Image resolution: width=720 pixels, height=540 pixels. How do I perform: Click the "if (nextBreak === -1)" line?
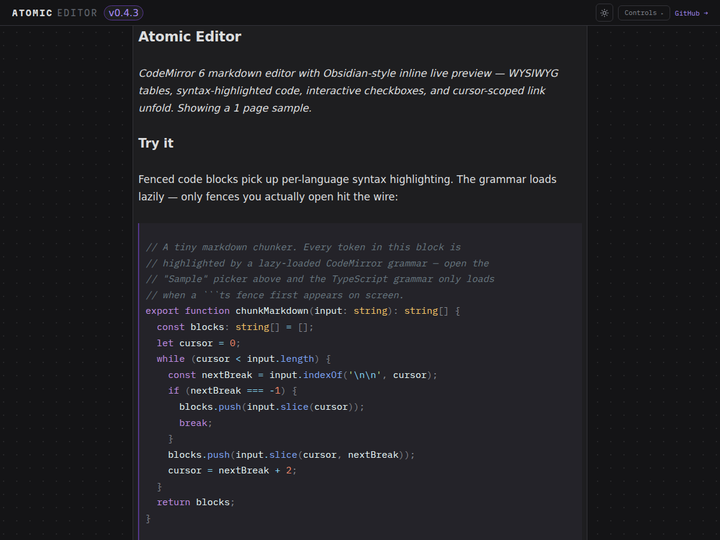[232, 391]
